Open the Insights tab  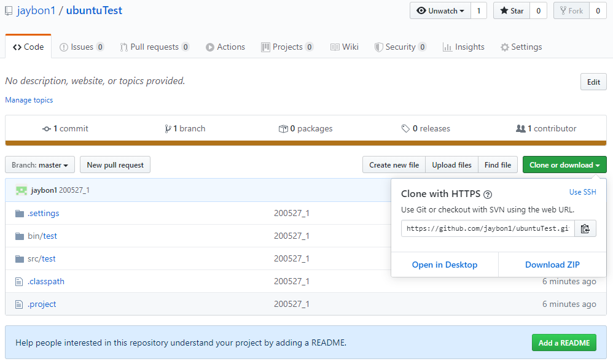pos(464,47)
